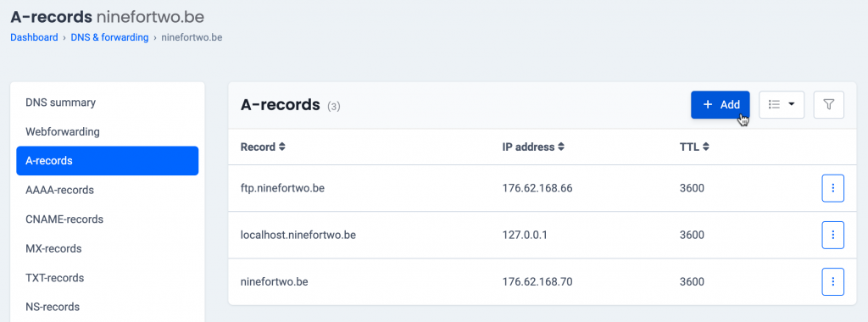Sort by the Record column arrows

pos(282,147)
